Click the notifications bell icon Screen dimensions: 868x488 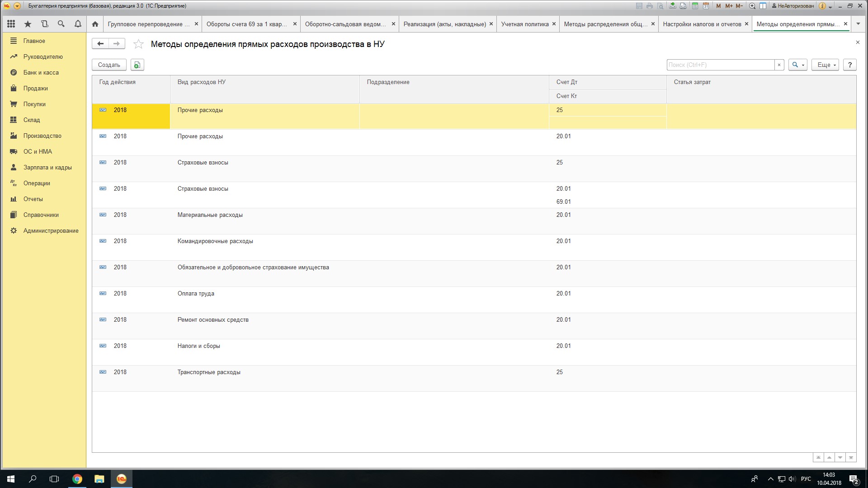coord(78,24)
